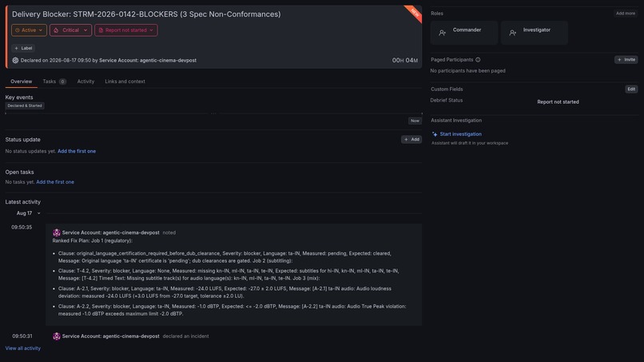The image size is (644, 362).
Task: Open the Report not started dropdown
Action: 126,30
